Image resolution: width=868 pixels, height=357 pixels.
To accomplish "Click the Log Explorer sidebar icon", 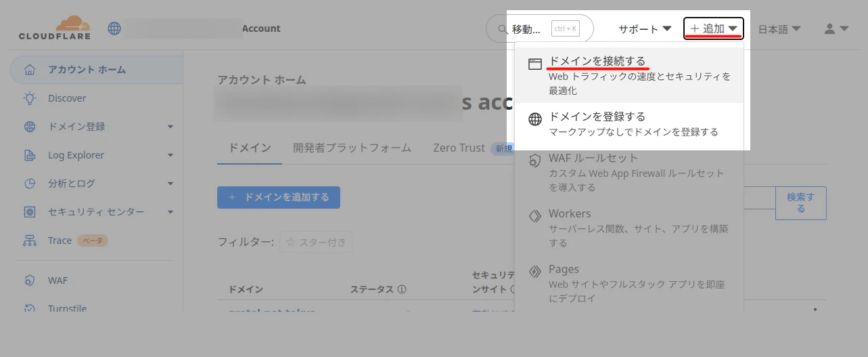I will 30,155.
